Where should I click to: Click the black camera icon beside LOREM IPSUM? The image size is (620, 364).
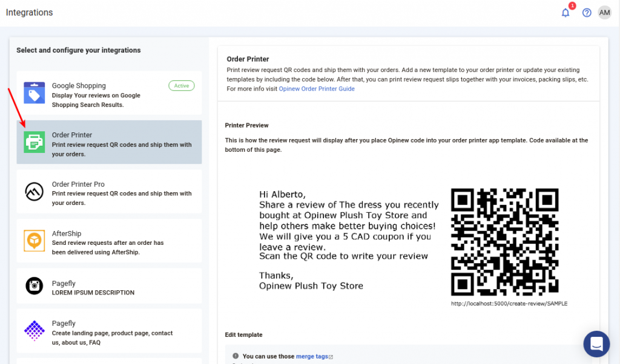35,286
